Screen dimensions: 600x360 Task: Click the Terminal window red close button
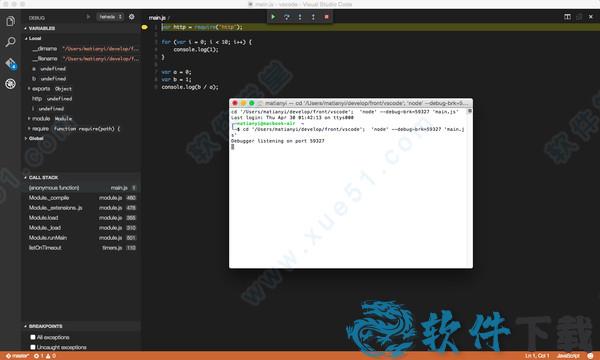(235, 103)
